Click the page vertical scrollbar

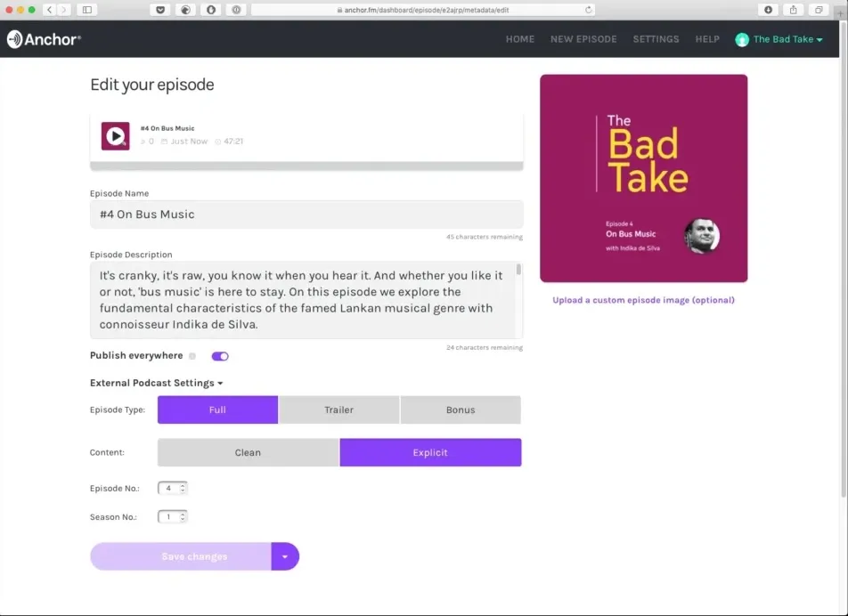(844, 259)
